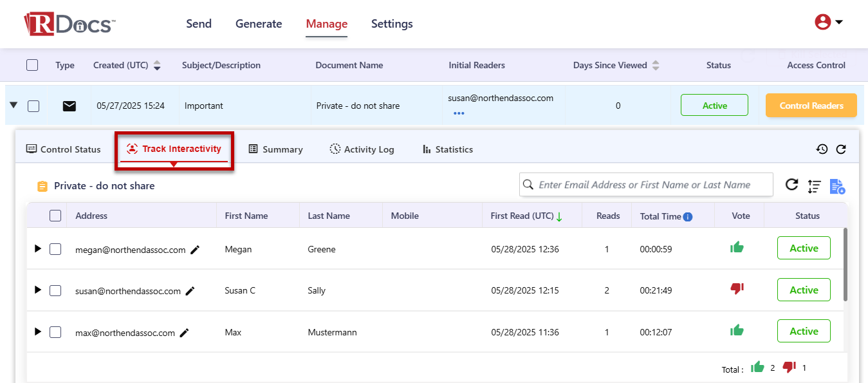Click the history clock icon in tab bar
868x383 pixels.
822,149
